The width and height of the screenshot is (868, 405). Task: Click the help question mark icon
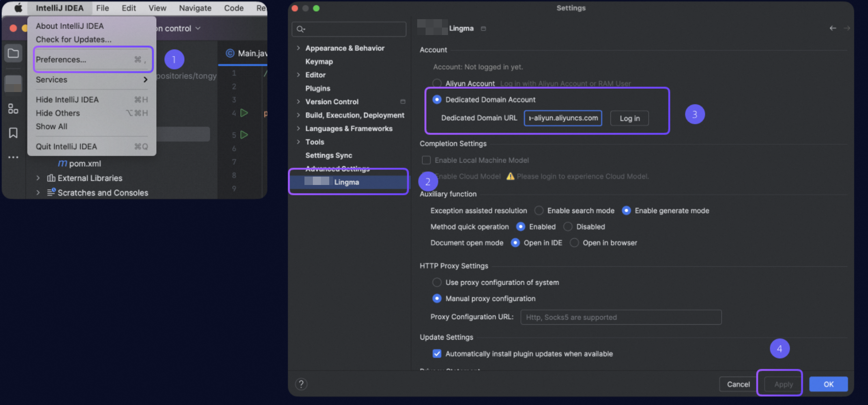pos(301,384)
